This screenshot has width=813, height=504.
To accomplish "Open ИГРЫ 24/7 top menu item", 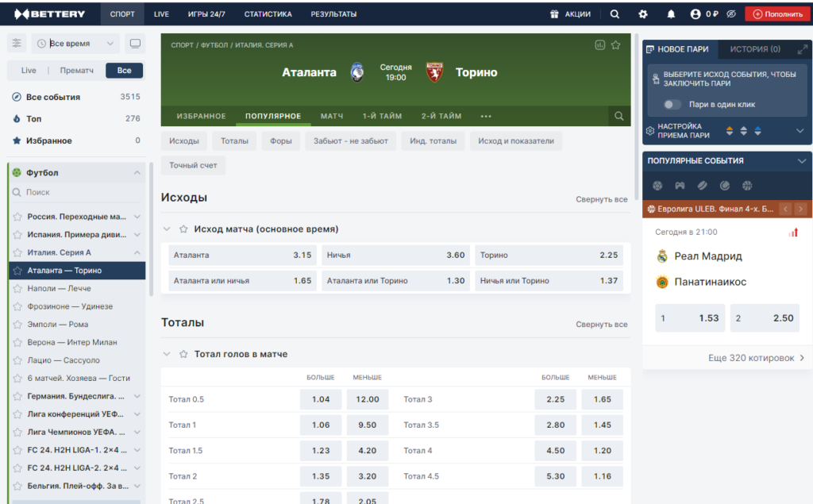I will pyautogui.click(x=206, y=14).
